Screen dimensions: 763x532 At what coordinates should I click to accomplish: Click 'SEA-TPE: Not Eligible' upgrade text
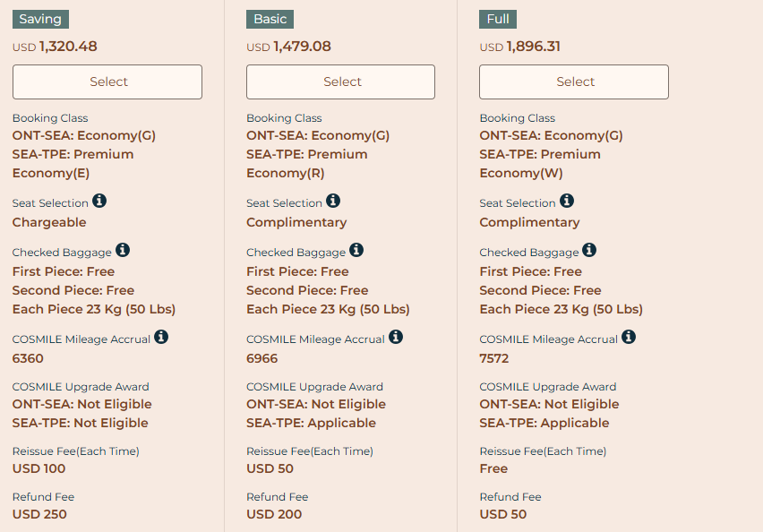pos(81,423)
